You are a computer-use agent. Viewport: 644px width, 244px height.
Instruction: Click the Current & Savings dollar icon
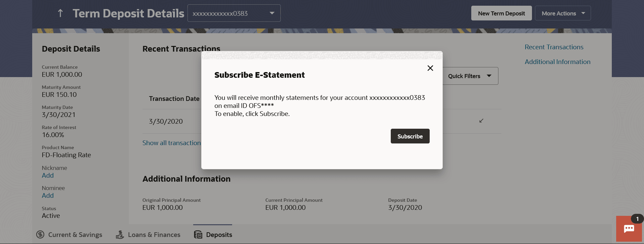coord(40,235)
